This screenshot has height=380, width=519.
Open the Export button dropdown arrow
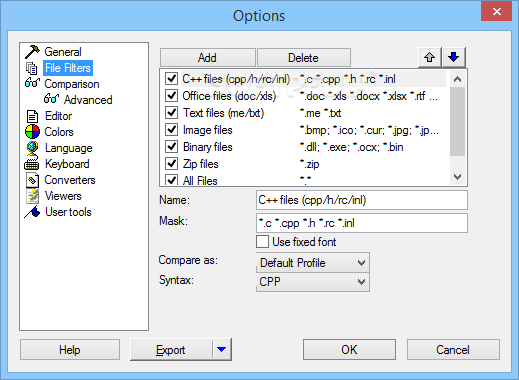(x=222, y=349)
